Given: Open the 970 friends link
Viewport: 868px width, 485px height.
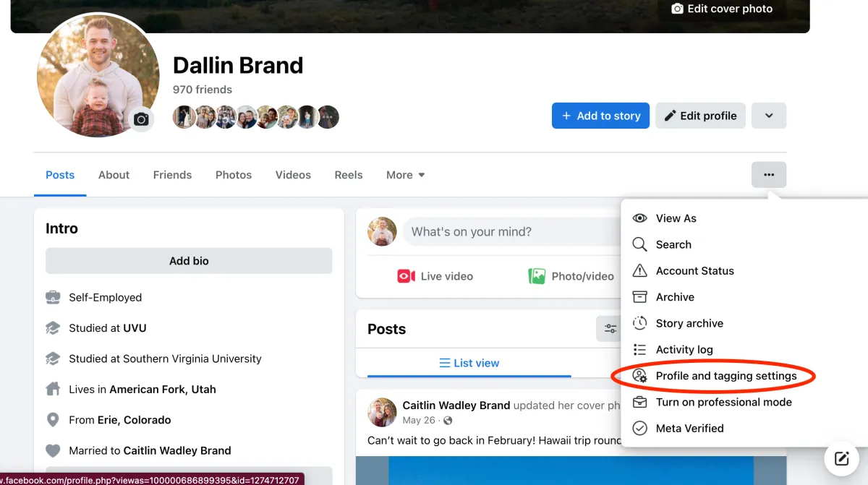Looking at the screenshot, I should (203, 90).
